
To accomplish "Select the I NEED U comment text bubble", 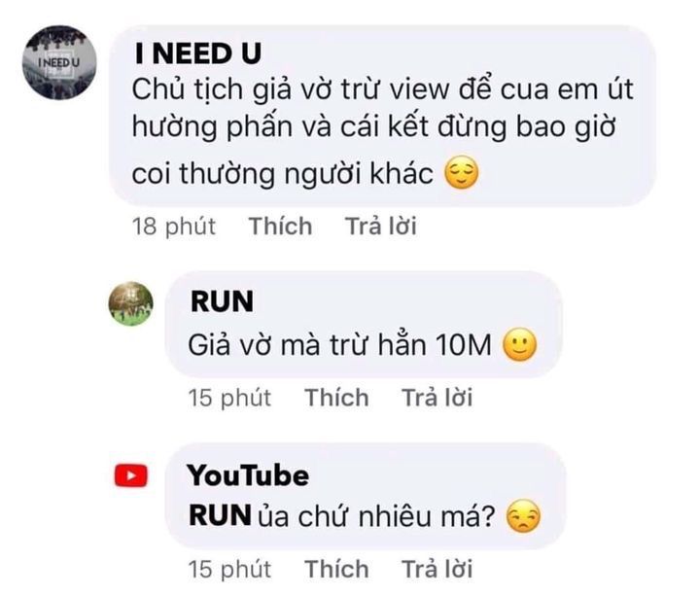I will tap(383, 116).
